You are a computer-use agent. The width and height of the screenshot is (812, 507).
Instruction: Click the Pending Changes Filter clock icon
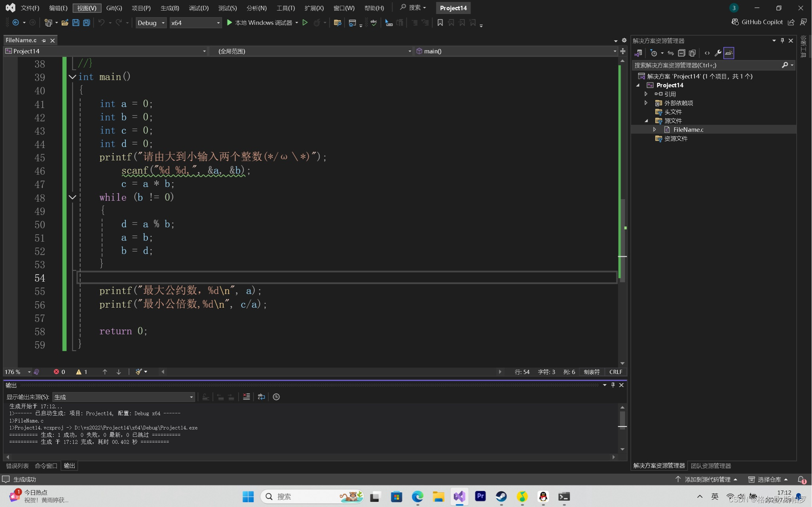click(x=654, y=53)
